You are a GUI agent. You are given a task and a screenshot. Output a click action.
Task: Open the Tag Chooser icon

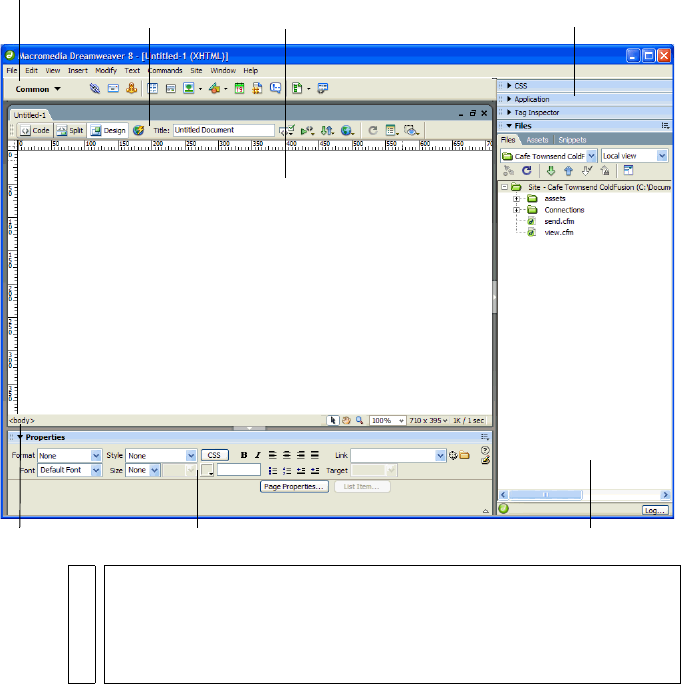pos(322,89)
